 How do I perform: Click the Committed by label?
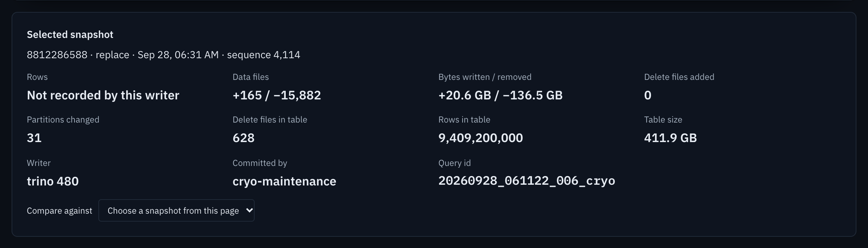click(x=260, y=163)
